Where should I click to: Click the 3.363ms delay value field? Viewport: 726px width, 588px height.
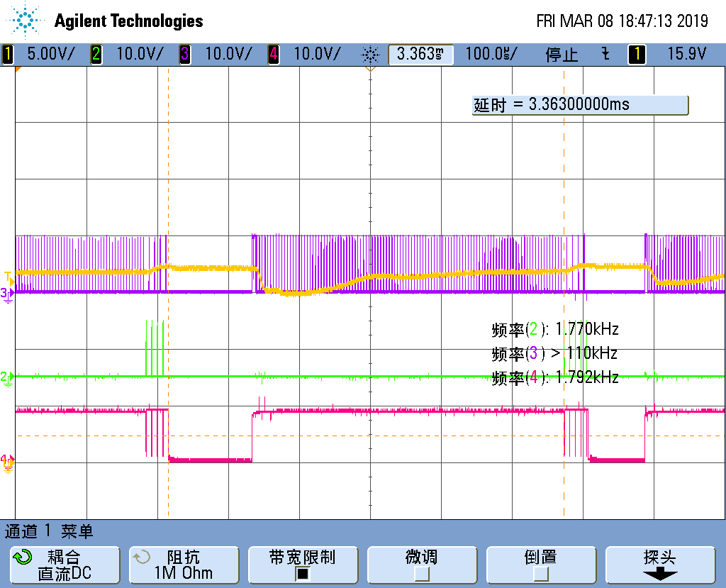[420, 54]
